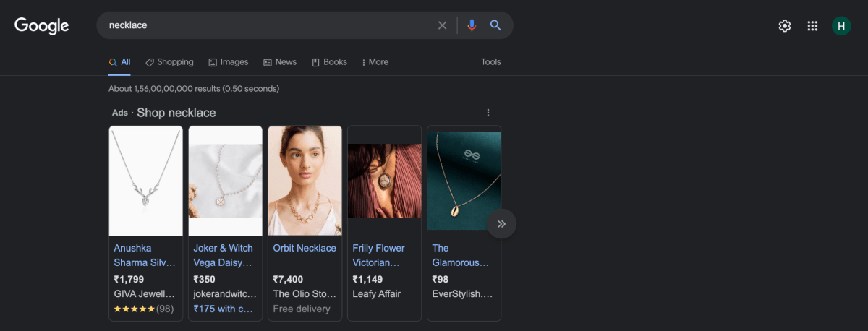
Task: Open The Glamorous… title link
Action: point(461,255)
